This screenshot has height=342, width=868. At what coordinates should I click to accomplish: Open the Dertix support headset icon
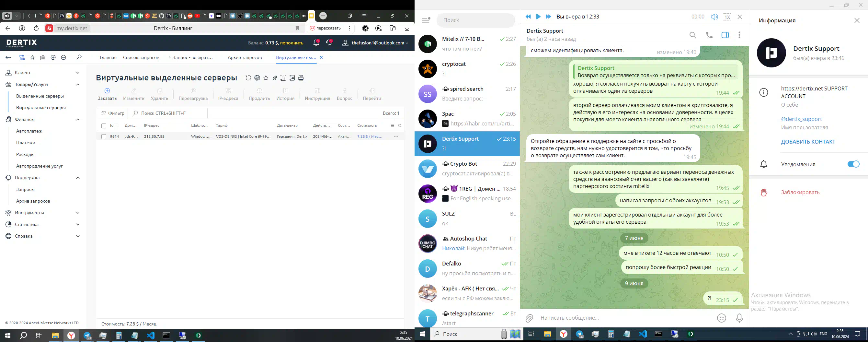[329, 43]
